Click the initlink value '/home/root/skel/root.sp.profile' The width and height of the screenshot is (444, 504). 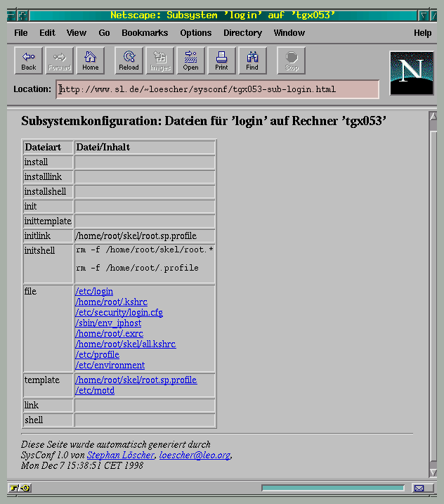[136, 236]
